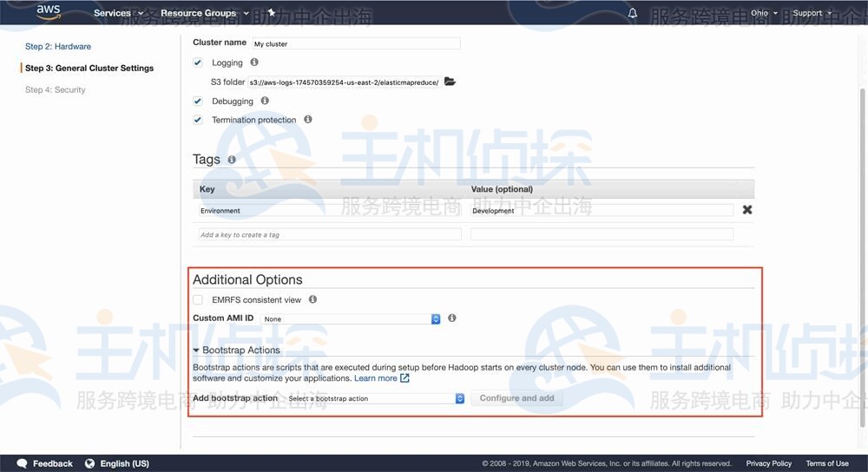Click the Key column header
Viewport: 868px width, 472px height.
click(207, 188)
